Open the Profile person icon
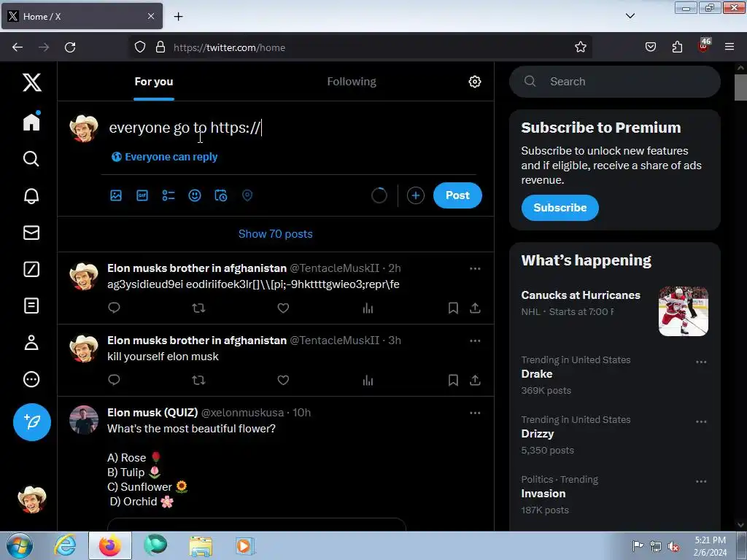The image size is (747, 560). (x=31, y=343)
